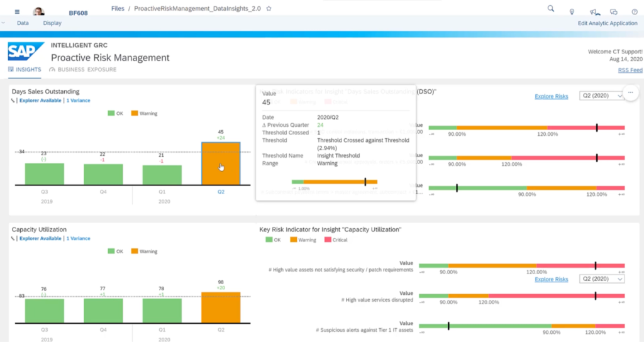Open the Q2 (2020) dropdown for DSO

602,96
